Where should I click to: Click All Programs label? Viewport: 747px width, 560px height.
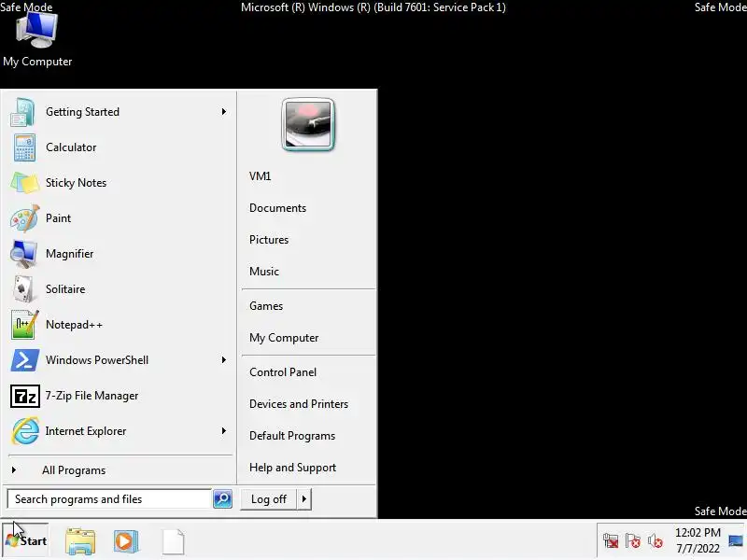[x=74, y=470]
